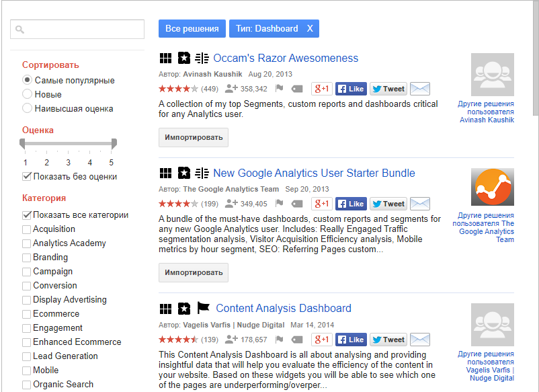The height and width of the screenshot is (392, 539).
Task: Import the Occam's Razor Awesomeness solution
Action: point(193,138)
